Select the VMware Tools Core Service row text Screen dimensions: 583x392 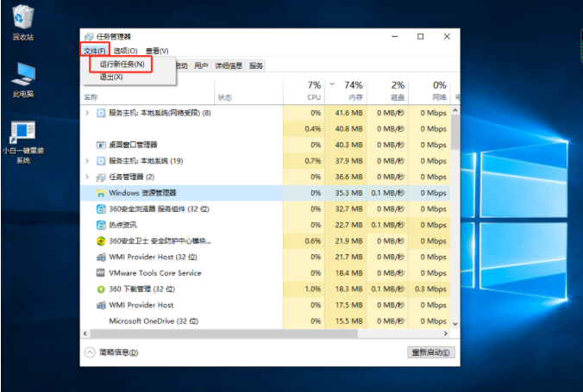[155, 273]
